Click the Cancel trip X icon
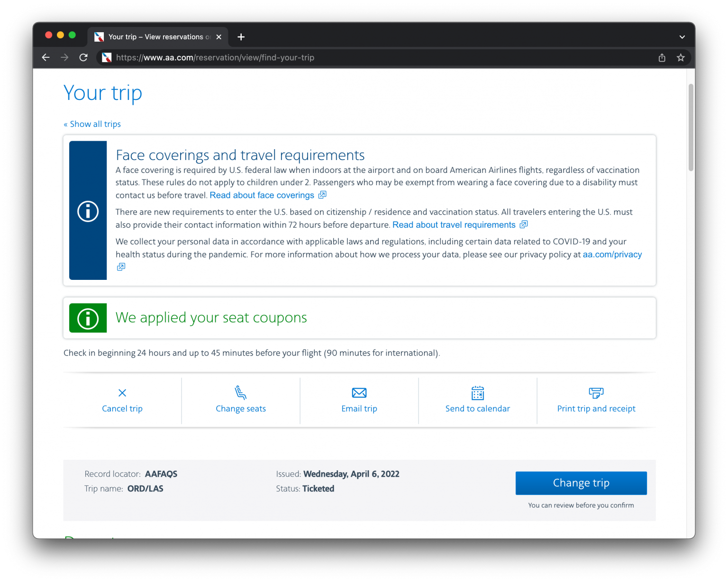The image size is (728, 582). click(122, 394)
